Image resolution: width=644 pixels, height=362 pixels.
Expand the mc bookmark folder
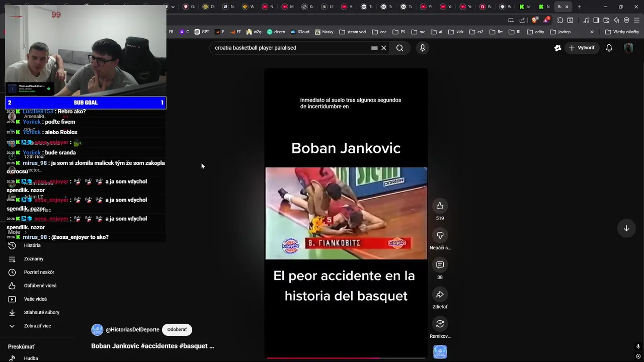click(419, 32)
